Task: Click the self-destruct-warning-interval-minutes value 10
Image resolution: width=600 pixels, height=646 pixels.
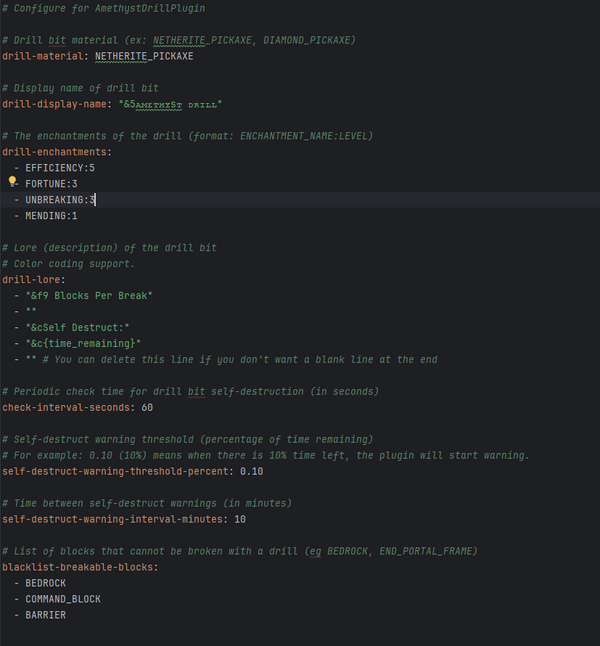Action: 240,520
